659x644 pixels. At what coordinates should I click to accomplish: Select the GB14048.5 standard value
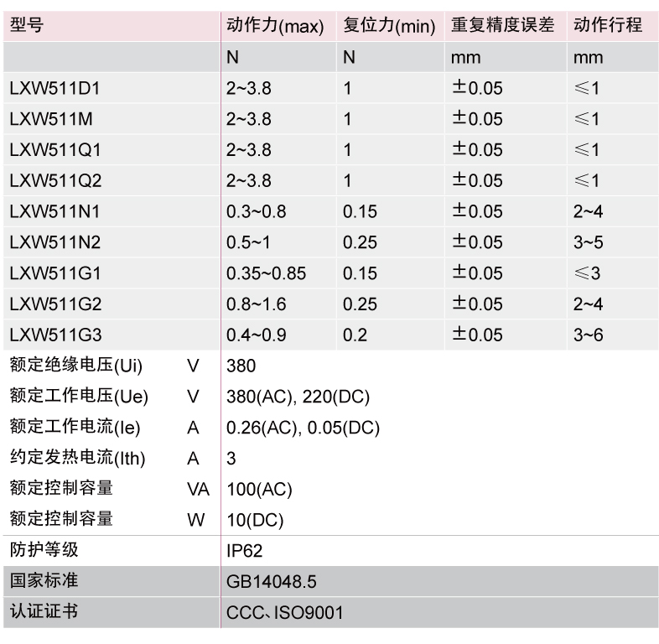(x=272, y=582)
